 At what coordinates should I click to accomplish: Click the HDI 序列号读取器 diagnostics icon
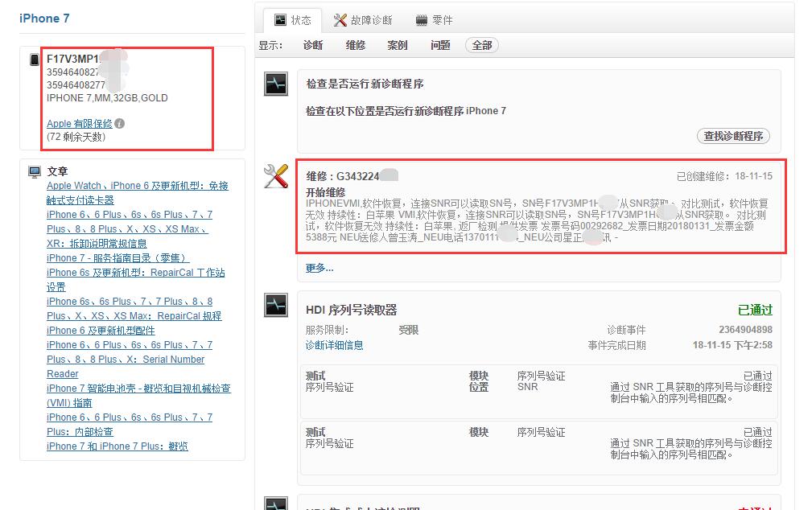click(x=275, y=307)
